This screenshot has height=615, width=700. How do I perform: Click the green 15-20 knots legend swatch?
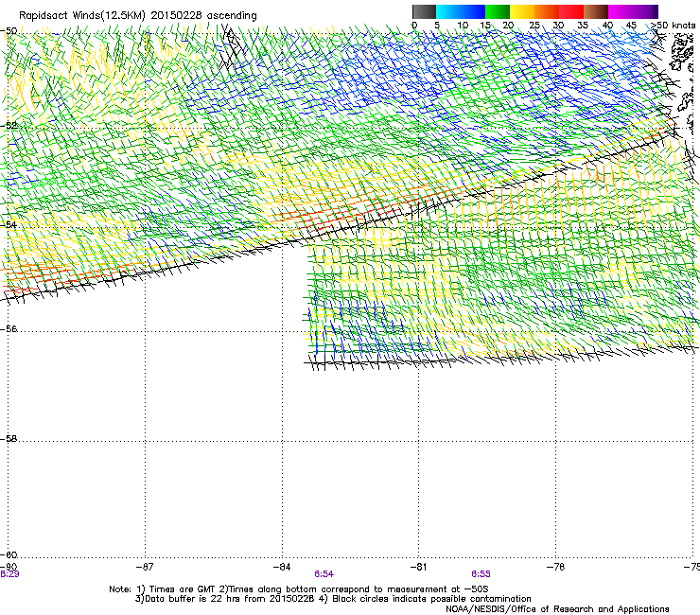[498, 11]
